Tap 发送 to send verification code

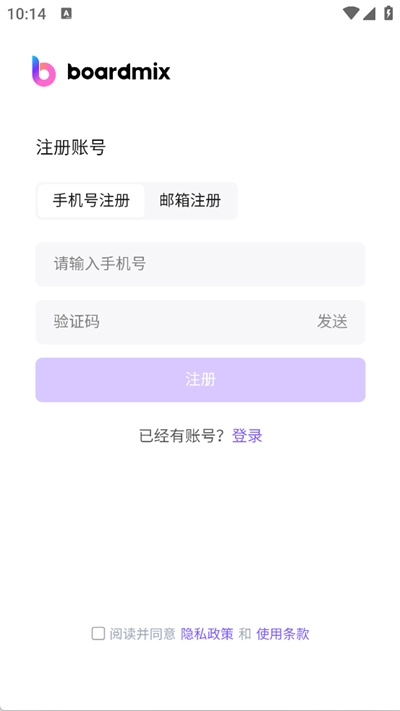point(332,321)
